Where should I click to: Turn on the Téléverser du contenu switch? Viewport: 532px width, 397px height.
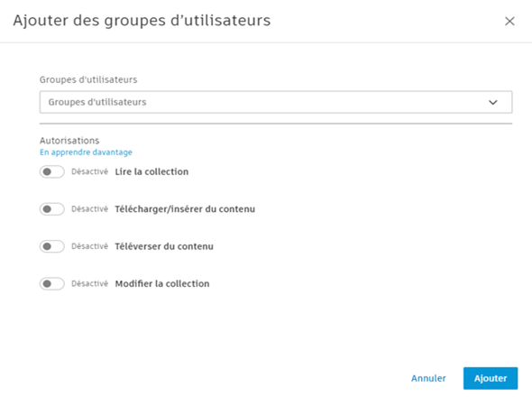(x=52, y=246)
